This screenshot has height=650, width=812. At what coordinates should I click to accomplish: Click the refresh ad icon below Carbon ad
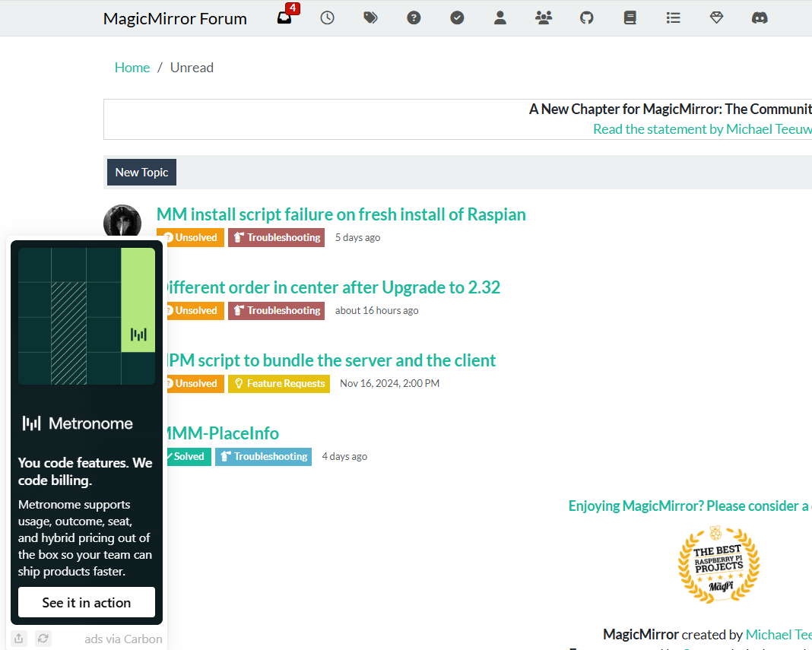(43, 639)
